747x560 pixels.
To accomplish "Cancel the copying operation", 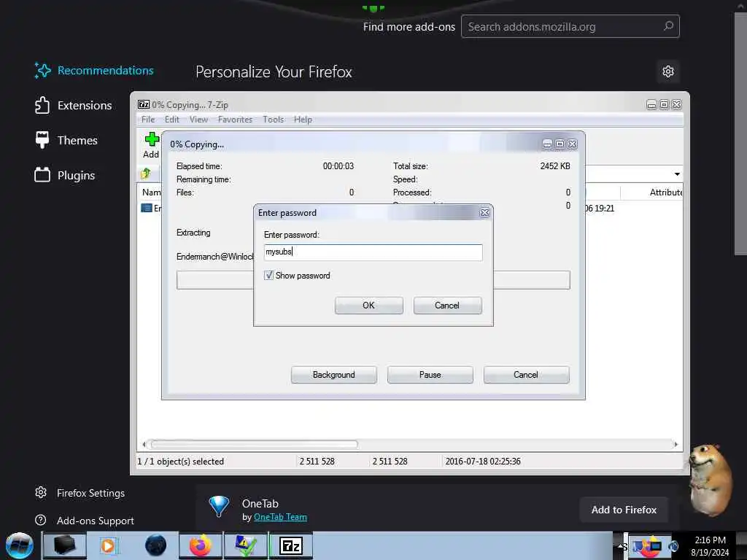I will (x=526, y=375).
